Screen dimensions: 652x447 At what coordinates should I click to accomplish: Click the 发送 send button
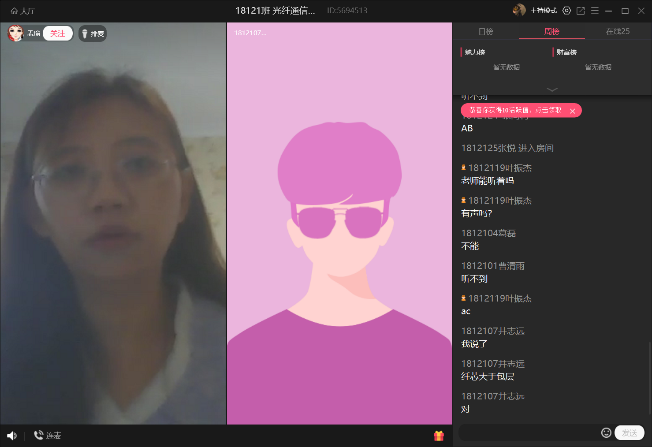point(629,433)
